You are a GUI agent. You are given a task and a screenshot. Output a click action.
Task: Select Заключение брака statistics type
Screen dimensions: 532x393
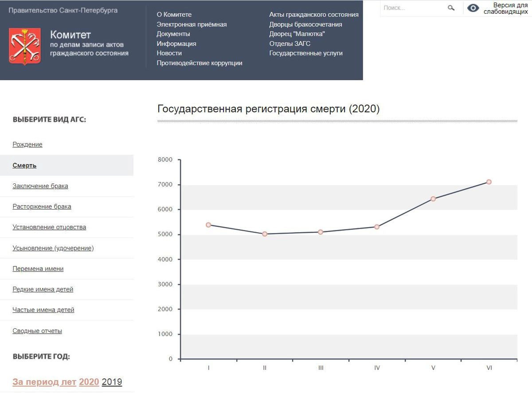coord(40,186)
